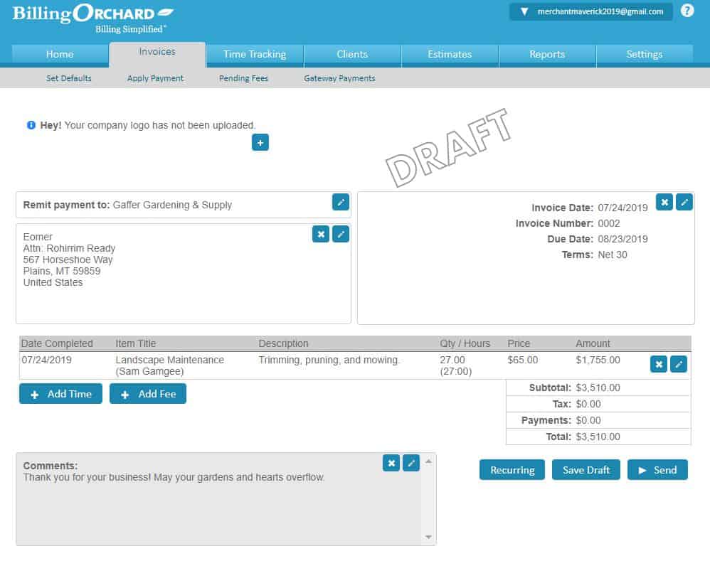This screenshot has height=588, width=710.
Task: Click the client name Eomer
Action: click(x=38, y=237)
